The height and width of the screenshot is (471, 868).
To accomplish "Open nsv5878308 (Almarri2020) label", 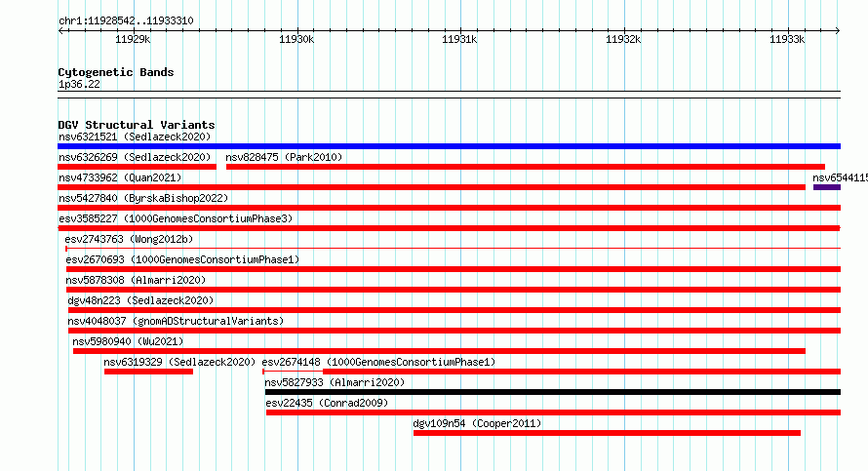I will [136, 280].
